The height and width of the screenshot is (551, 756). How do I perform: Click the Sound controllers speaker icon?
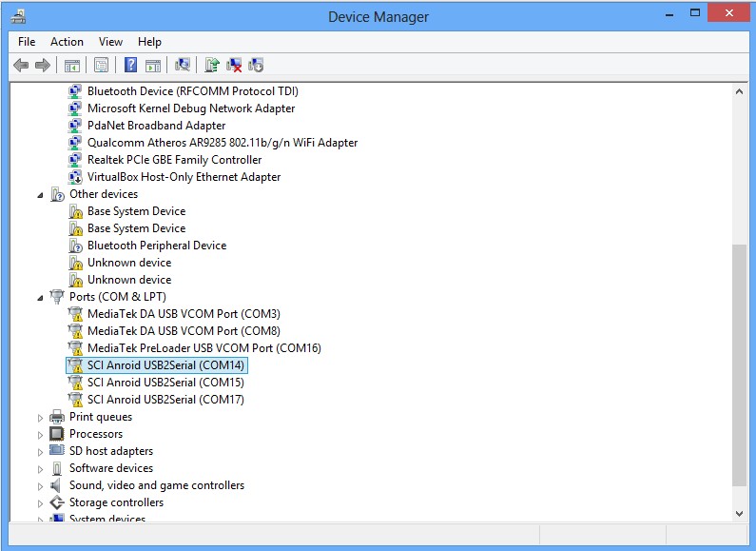[56, 485]
